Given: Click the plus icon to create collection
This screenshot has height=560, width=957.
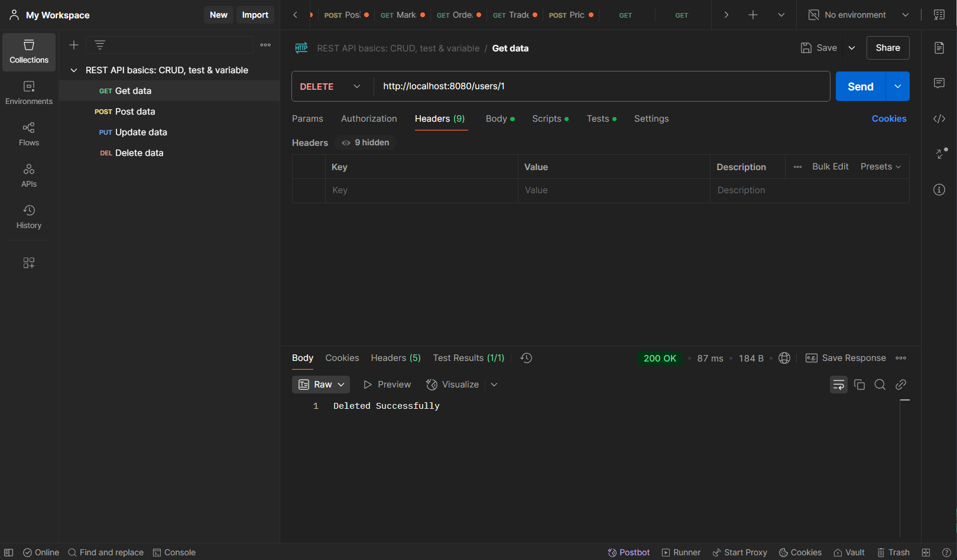Looking at the screenshot, I should click(74, 45).
